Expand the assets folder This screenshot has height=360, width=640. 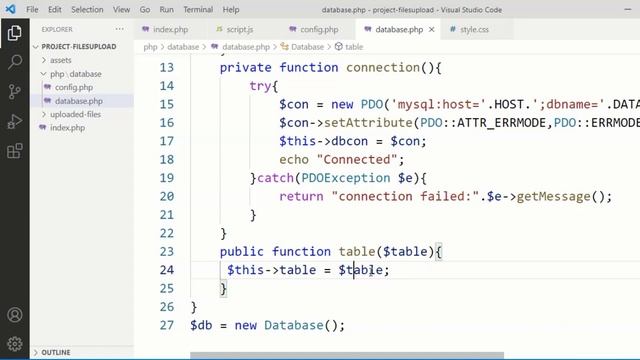coord(60,60)
